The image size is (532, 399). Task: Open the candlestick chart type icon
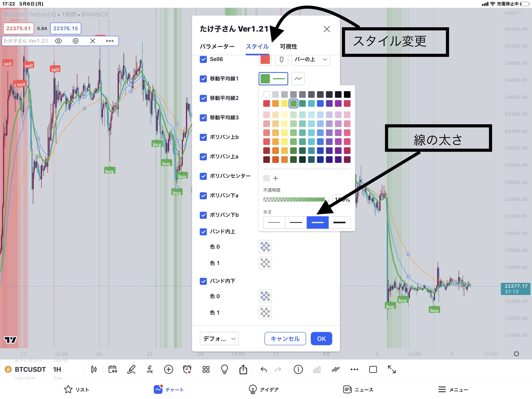coord(94,369)
